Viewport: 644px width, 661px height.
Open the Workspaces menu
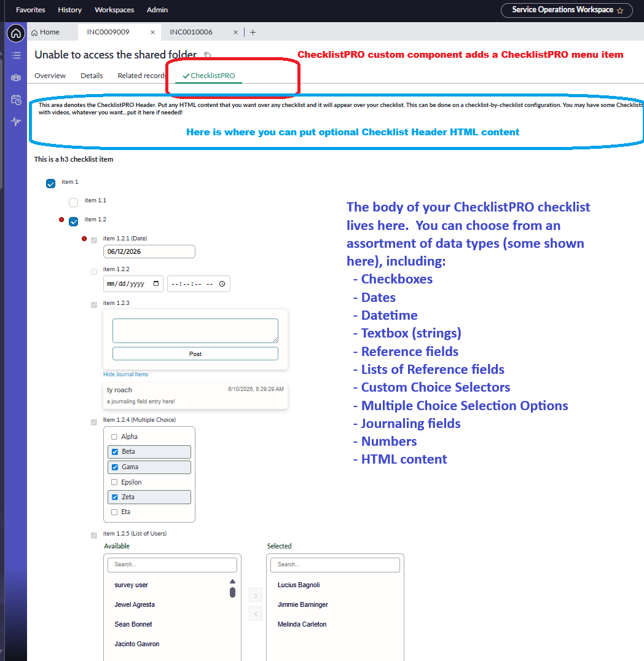pos(114,10)
